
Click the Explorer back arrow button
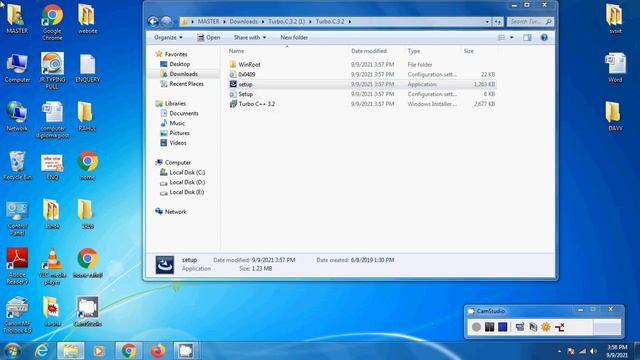(x=153, y=21)
